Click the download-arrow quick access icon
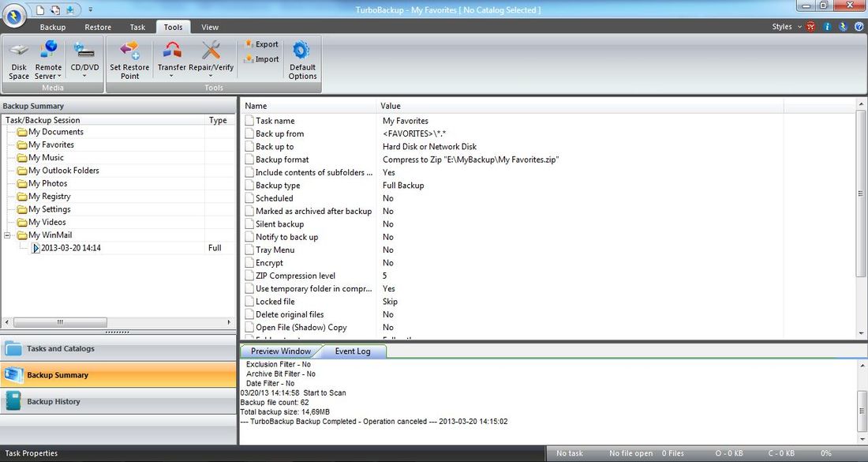The width and height of the screenshot is (868, 462). click(70, 10)
